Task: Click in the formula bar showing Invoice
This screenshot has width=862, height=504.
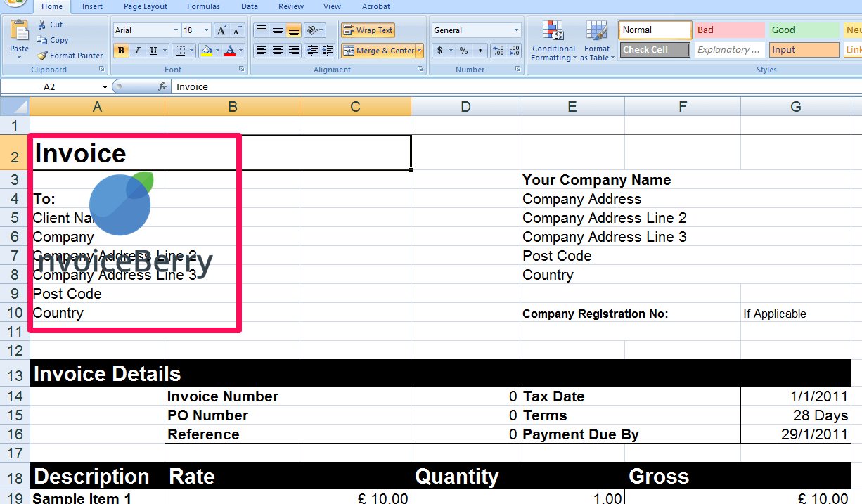Action: click(x=517, y=87)
